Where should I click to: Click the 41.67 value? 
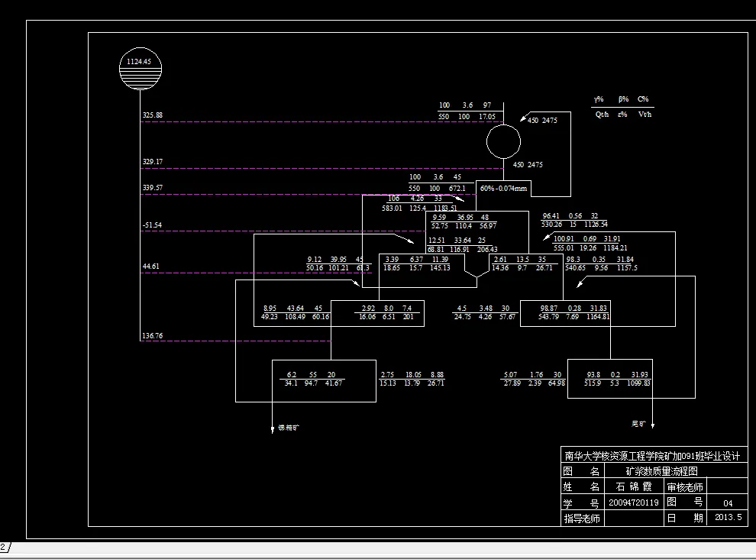[x=333, y=383]
